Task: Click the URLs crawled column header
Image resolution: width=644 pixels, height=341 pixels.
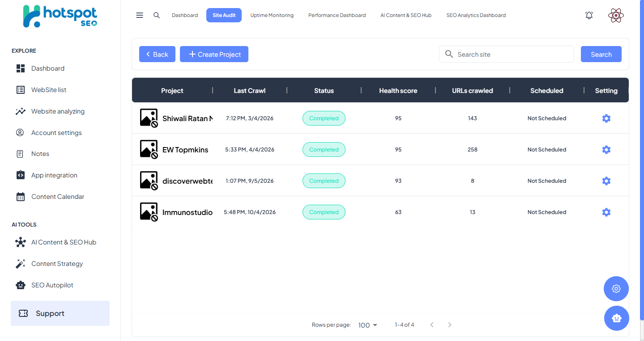Action: point(473,91)
